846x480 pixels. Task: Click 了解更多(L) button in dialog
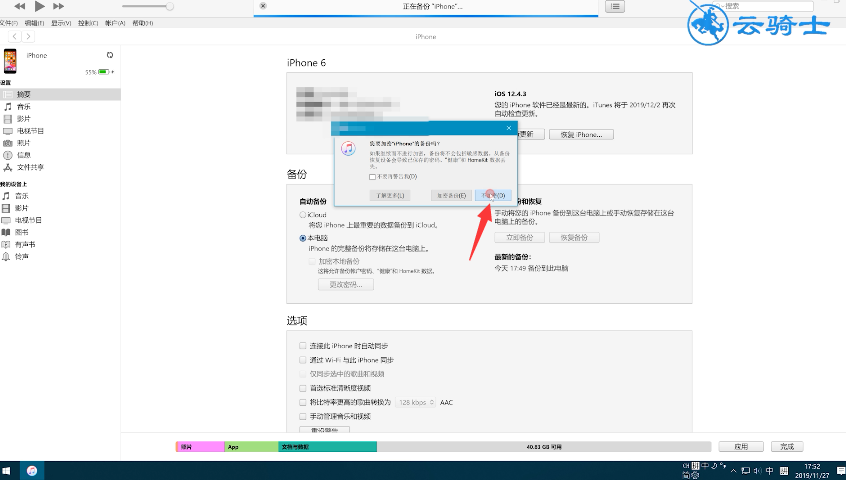390,195
